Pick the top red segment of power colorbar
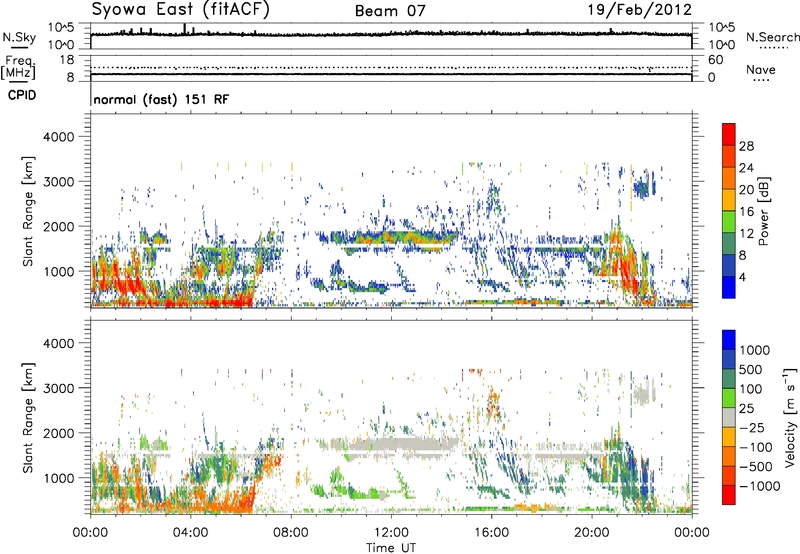The height and width of the screenshot is (554, 800). pos(729,134)
